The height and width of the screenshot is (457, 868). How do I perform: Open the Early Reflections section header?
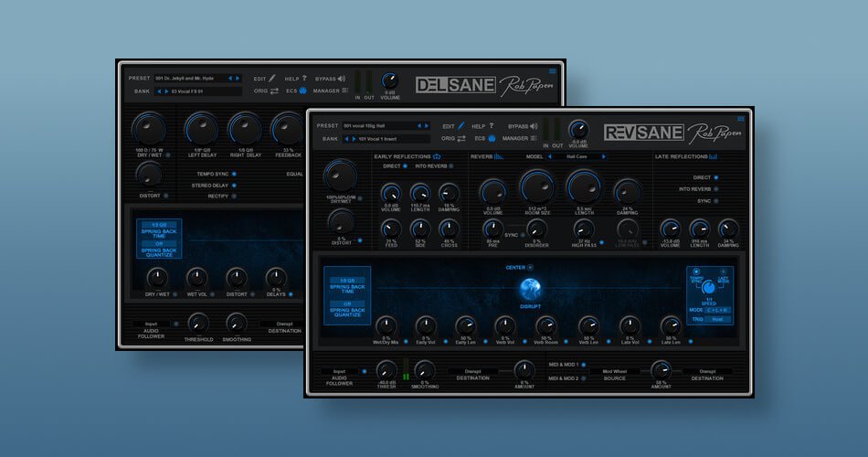point(408,156)
